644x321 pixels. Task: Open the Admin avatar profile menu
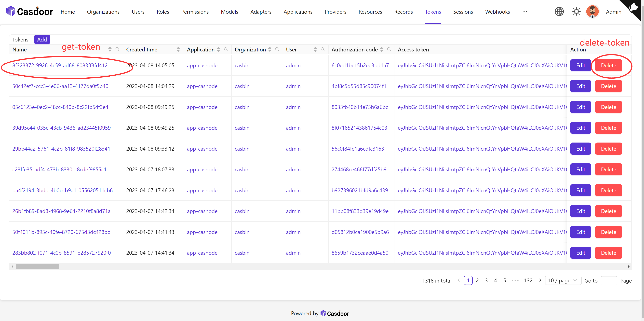(593, 11)
